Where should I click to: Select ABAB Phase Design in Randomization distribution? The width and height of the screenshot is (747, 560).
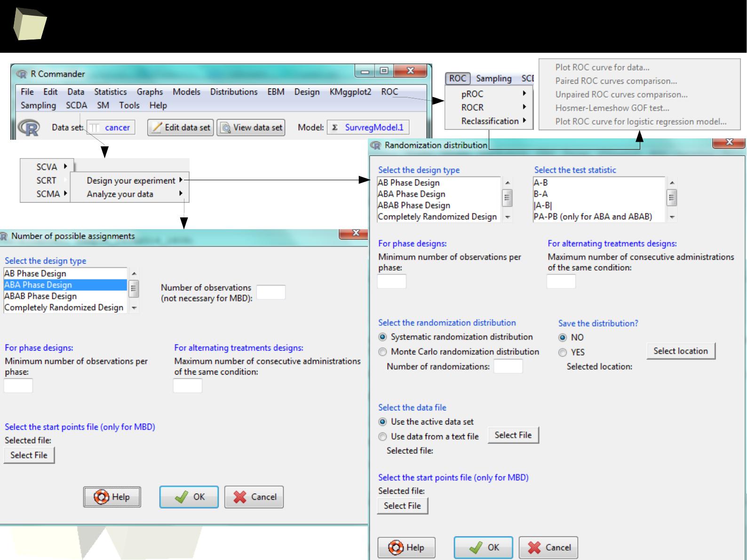[439, 205]
